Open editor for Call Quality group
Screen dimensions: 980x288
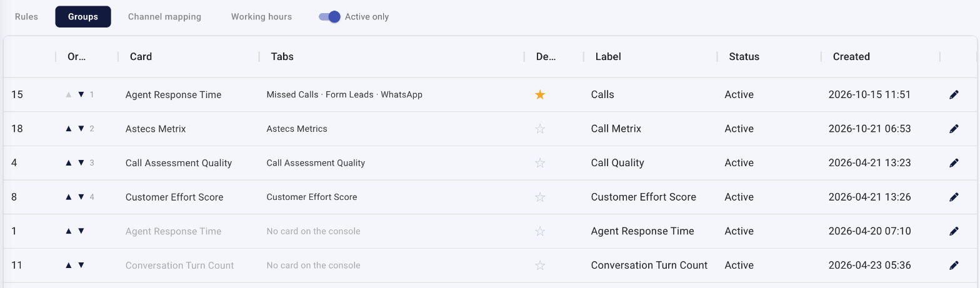[x=954, y=163]
